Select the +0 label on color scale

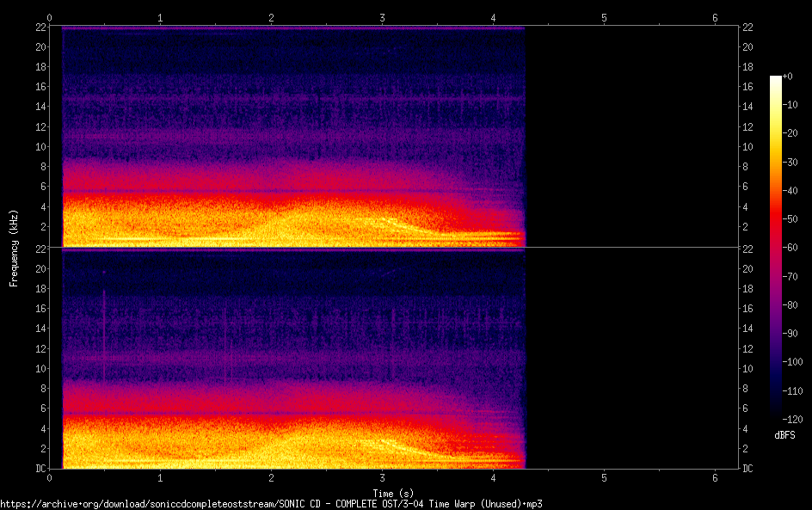coord(788,77)
